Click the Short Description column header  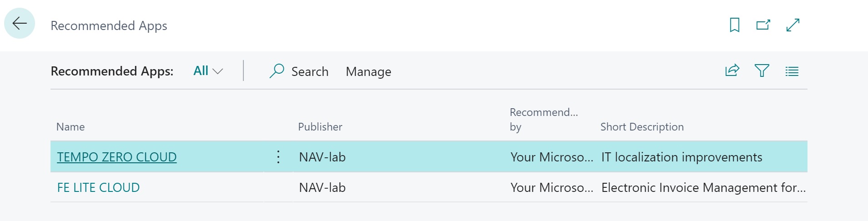[x=641, y=127]
